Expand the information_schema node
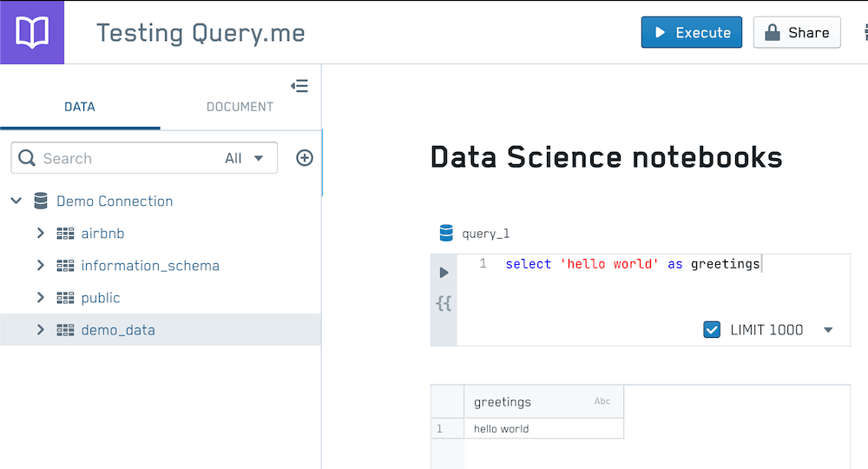Screen dimensions: 868x469 click(41, 265)
